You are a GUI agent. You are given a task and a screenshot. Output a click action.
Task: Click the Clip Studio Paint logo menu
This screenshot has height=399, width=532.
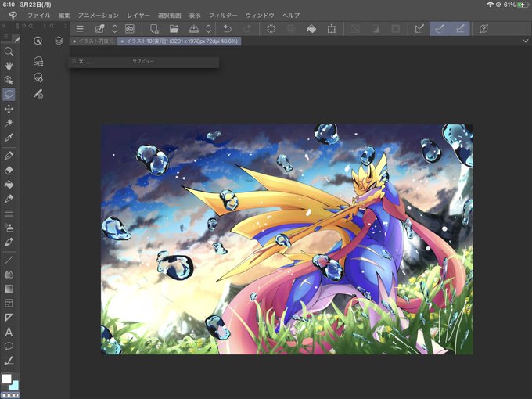(13, 16)
